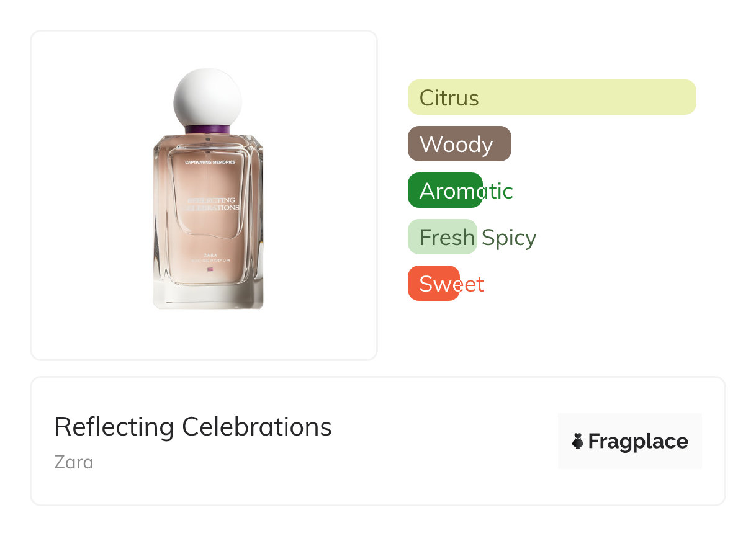Click the Fragplace wordmark text

point(637,441)
